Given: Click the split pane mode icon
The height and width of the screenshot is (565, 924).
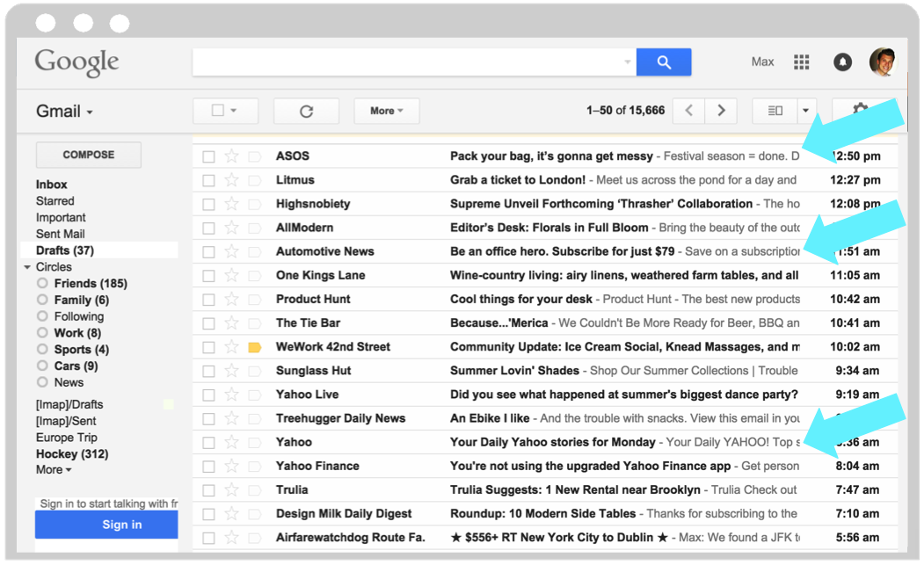Looking at the screenshot, I should (x=775, y=110).
